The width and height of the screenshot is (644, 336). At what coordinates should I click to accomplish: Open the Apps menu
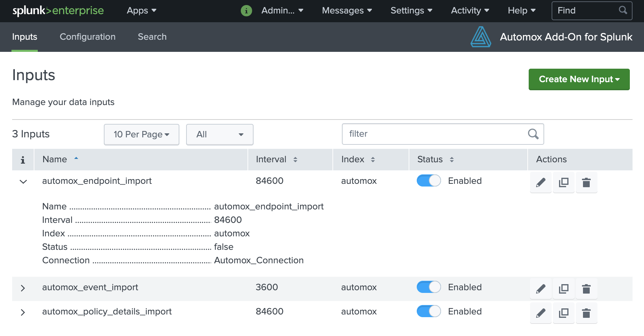click(141, 10)
